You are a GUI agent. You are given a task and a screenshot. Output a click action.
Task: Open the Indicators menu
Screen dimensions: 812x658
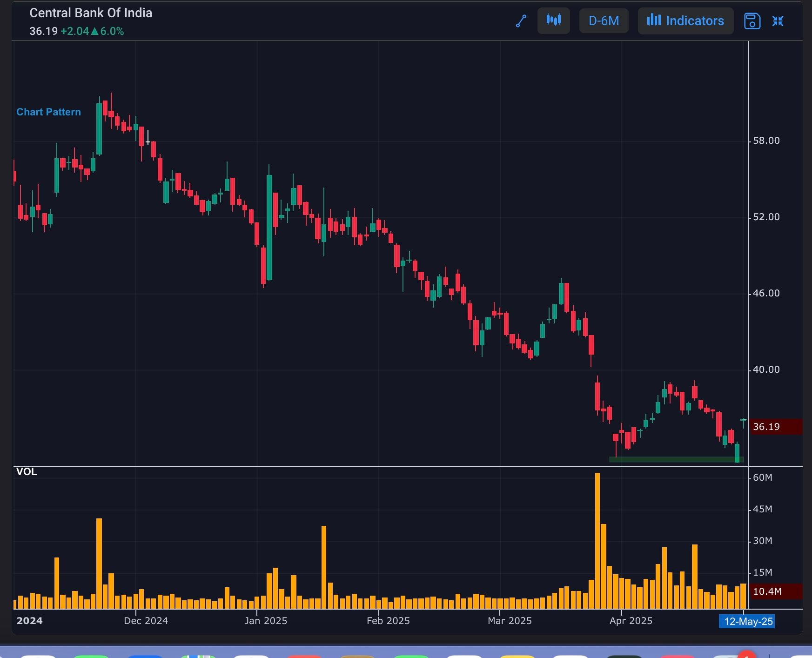point(685,21)
